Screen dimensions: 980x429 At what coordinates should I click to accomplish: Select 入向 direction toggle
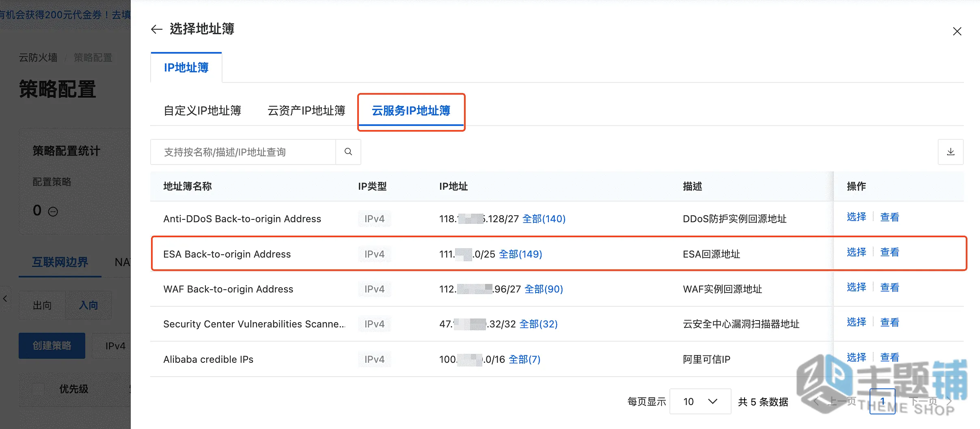click(x=89, y=305)
